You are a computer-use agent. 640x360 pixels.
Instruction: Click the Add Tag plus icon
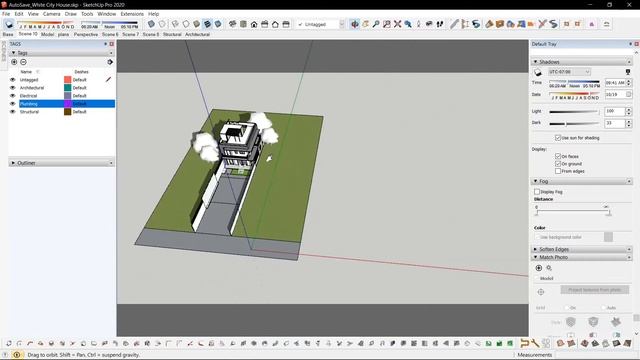point(14,62)
